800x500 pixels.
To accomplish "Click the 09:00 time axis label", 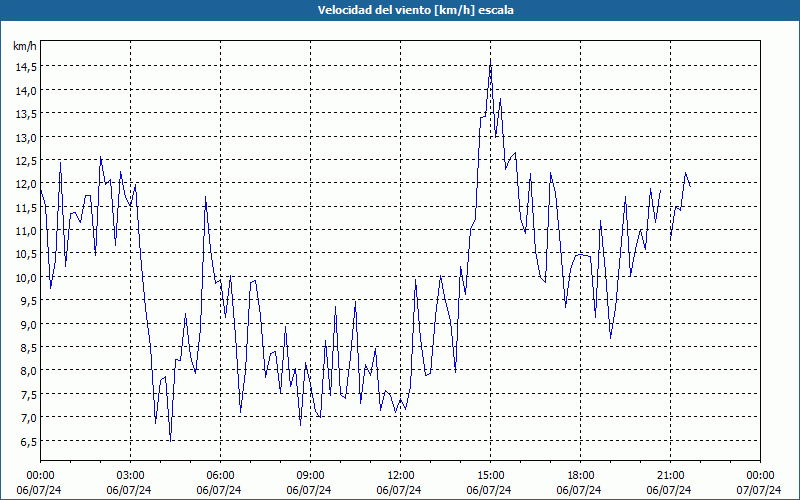I will (310, 476).
